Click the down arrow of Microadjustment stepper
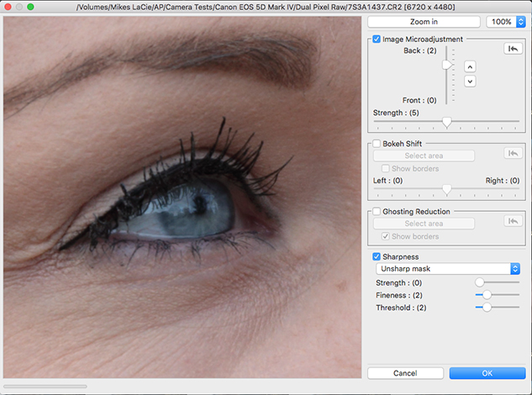Image resolution: width=532 pixels, height=395 pixels. pos(470,82)
